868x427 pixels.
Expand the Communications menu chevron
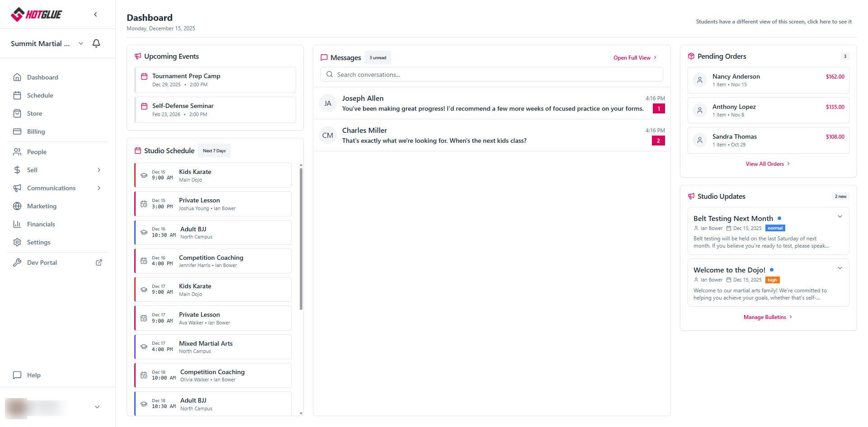[x=99, y=188]
